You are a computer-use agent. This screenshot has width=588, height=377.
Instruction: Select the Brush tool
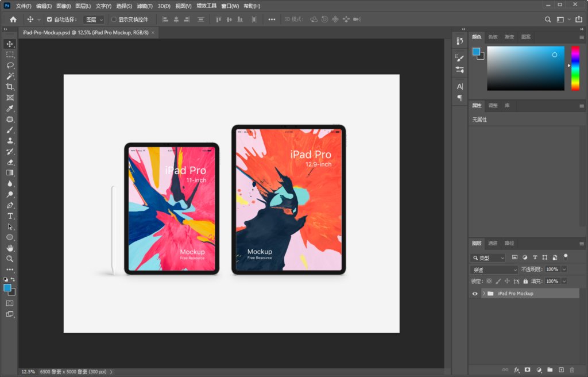coord(10,130)
